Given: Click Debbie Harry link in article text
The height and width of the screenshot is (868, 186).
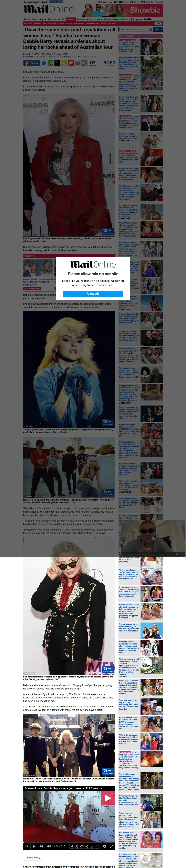Looking at the screenshot, I should [74, 78].
